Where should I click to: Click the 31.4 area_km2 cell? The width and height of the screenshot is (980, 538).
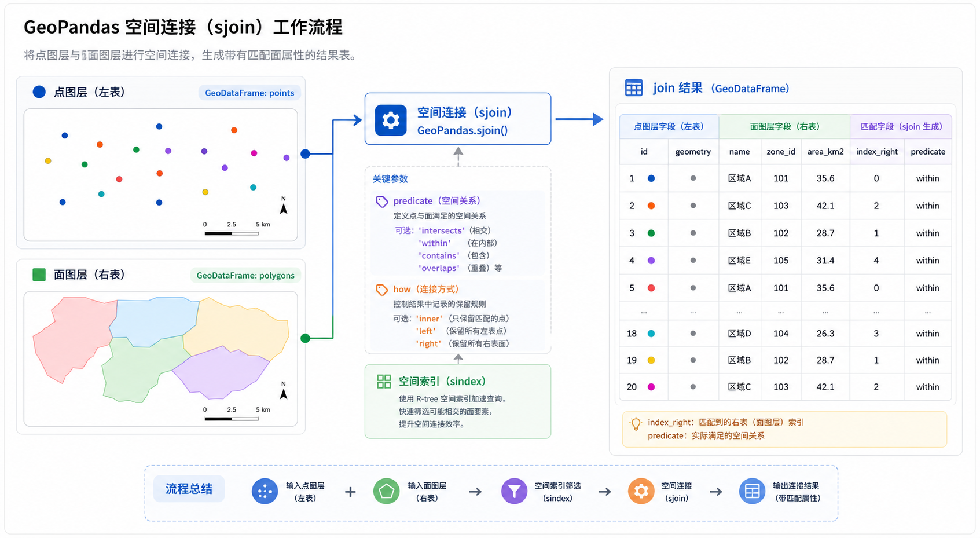[x=825, y=261]
